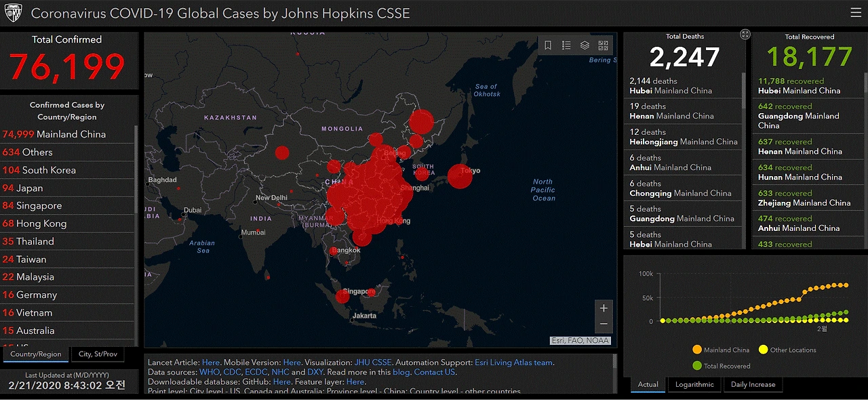Toggle Other Locations series in chart legend
This screenshot has width=868, height=401.
787,350
